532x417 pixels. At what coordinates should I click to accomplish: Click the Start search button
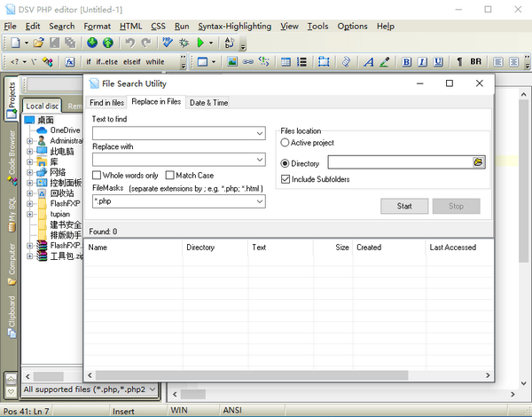[404, 206]
